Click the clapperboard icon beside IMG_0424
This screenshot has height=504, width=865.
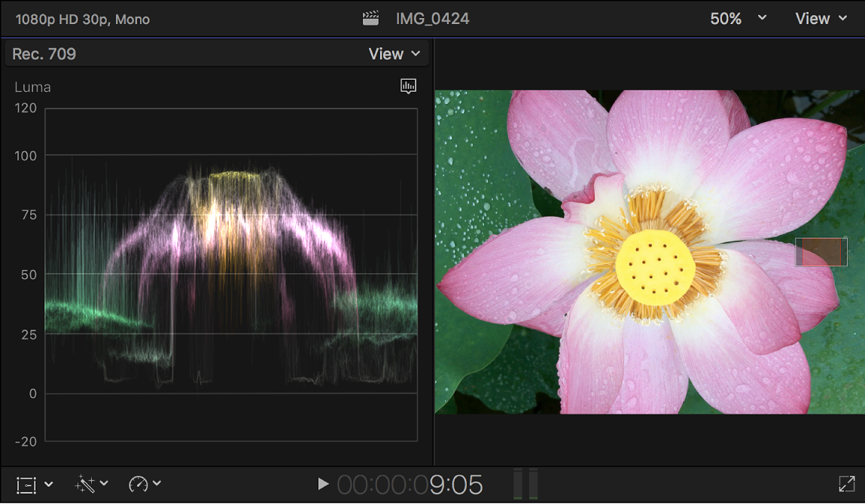[370, 17]
